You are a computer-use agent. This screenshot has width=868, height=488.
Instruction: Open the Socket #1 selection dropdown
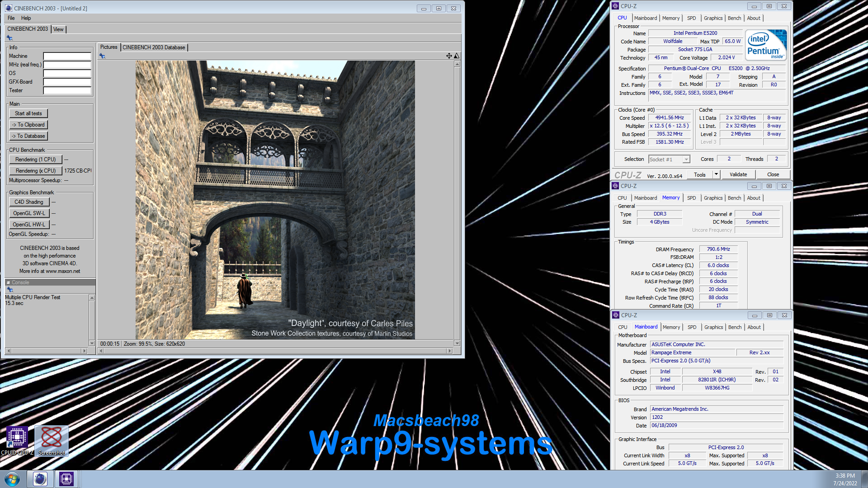[686, 160]
